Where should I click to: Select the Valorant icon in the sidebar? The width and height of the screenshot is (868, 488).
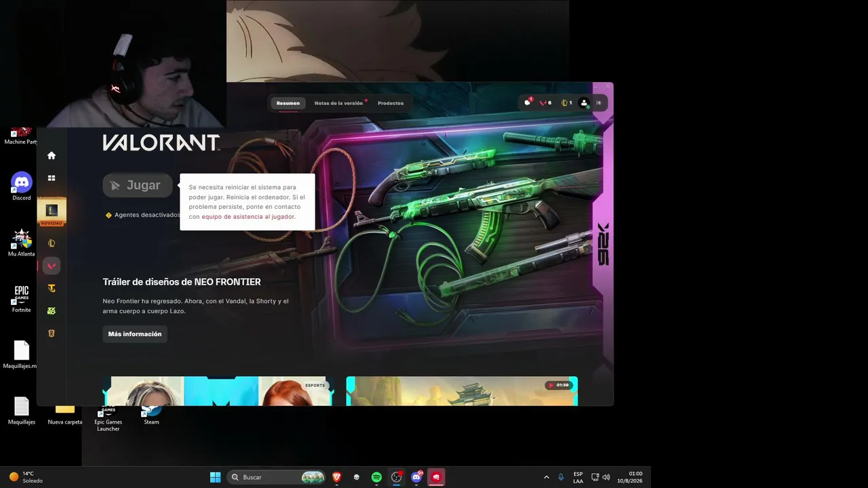pyautogui.click(x=52, y=266)
